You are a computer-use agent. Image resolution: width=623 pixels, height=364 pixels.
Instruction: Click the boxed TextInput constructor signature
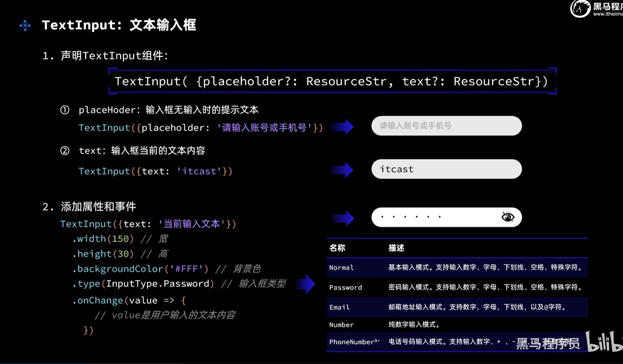click(332, 82)
